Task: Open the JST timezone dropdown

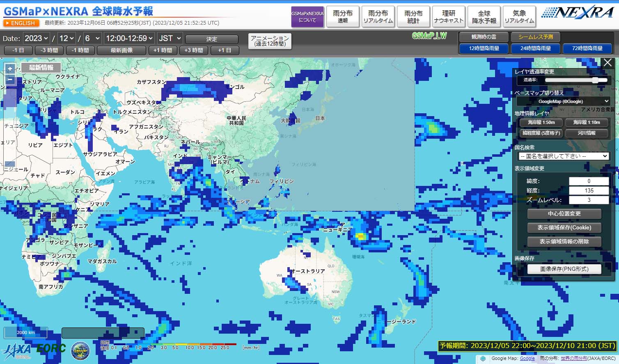Action: 170,38
